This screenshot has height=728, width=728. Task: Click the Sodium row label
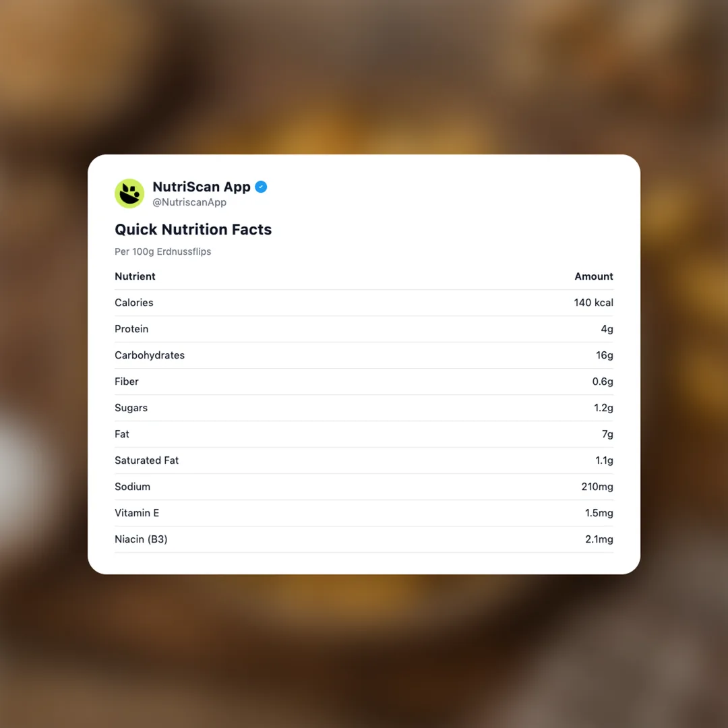132,487
